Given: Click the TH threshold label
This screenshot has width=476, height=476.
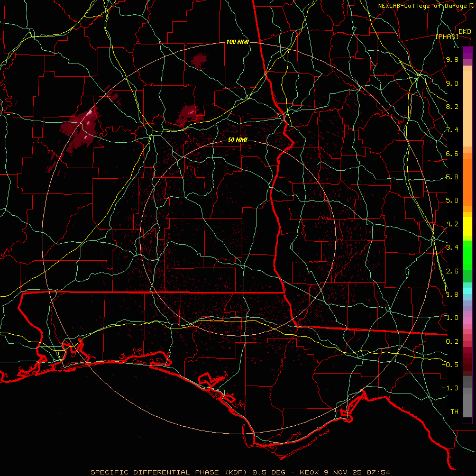Looking at the screenshot, I should pos(454,412).
